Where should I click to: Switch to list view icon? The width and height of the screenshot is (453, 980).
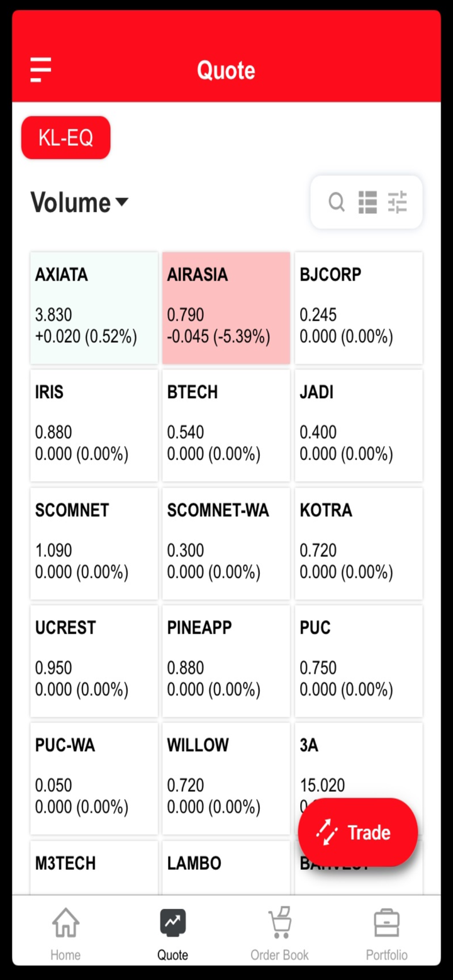click(367, 203)
